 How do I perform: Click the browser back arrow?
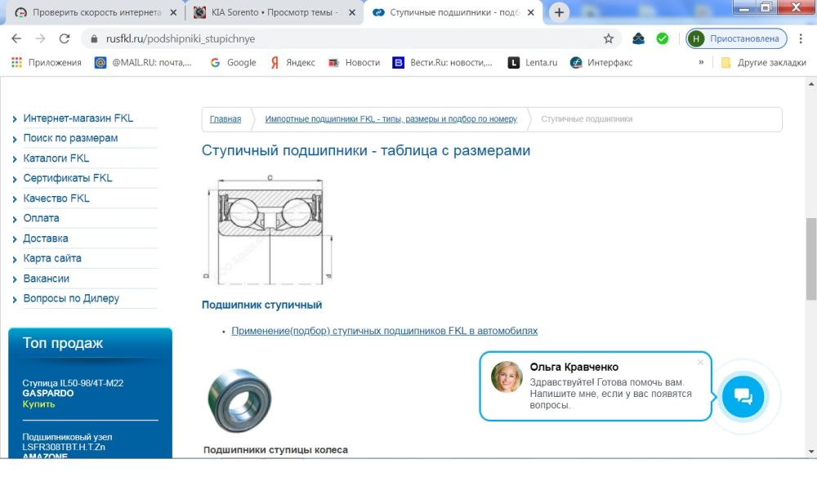16,38
